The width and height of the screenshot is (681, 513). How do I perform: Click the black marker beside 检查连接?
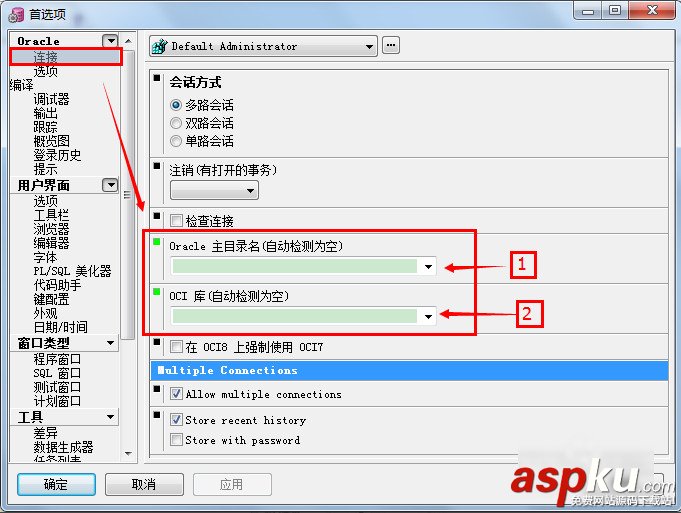coord(157,215)
